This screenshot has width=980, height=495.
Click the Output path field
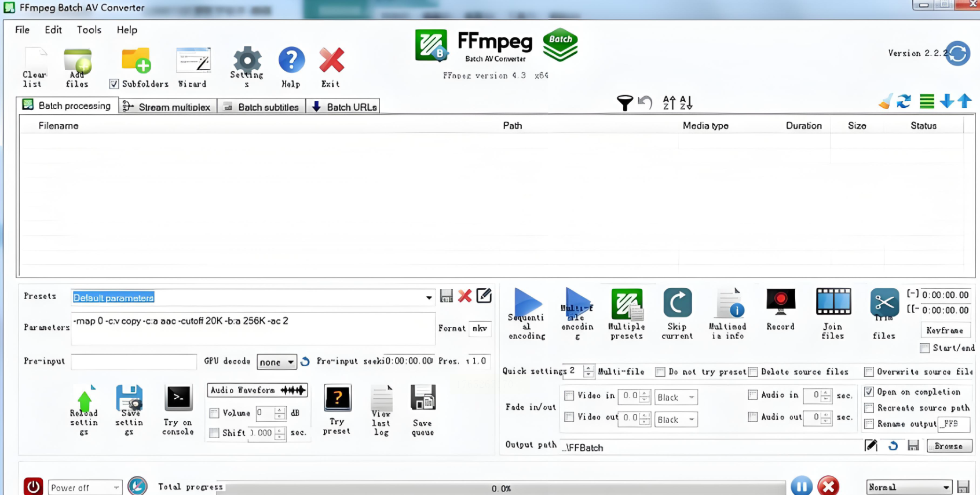pyautogui.click(x=711, y=447)
